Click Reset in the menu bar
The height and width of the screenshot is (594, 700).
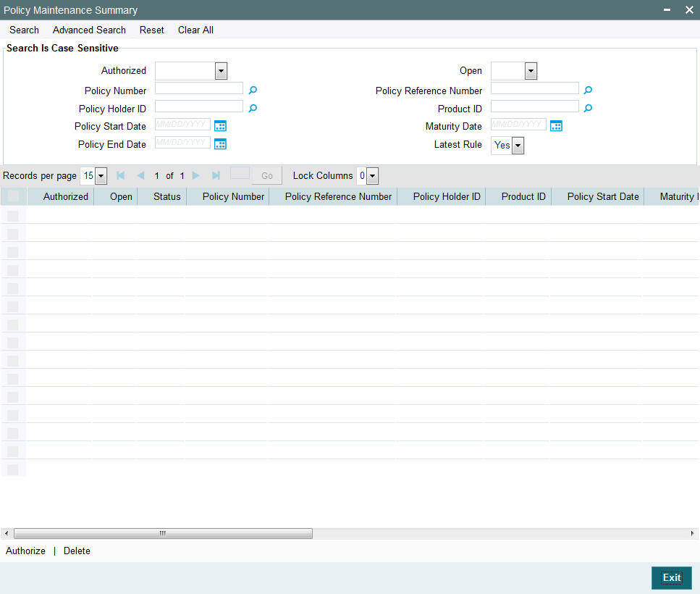152,30
